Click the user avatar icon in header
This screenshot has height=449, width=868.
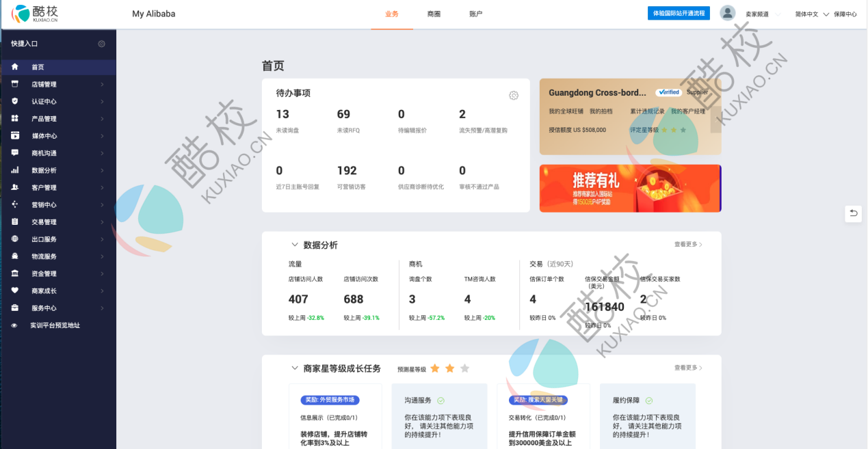[727, 13]
